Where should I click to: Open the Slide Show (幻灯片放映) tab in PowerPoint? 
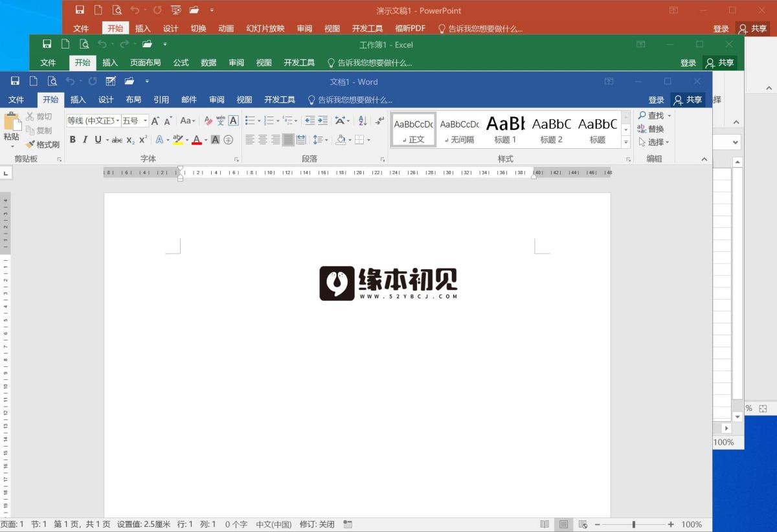[x=265, y=28]
